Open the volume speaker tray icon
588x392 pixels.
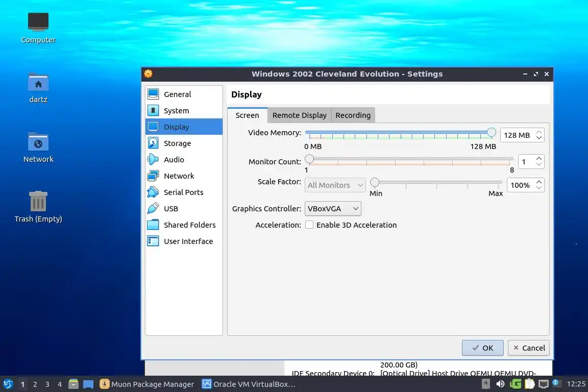pyautogui.click(x=500, y=384)
